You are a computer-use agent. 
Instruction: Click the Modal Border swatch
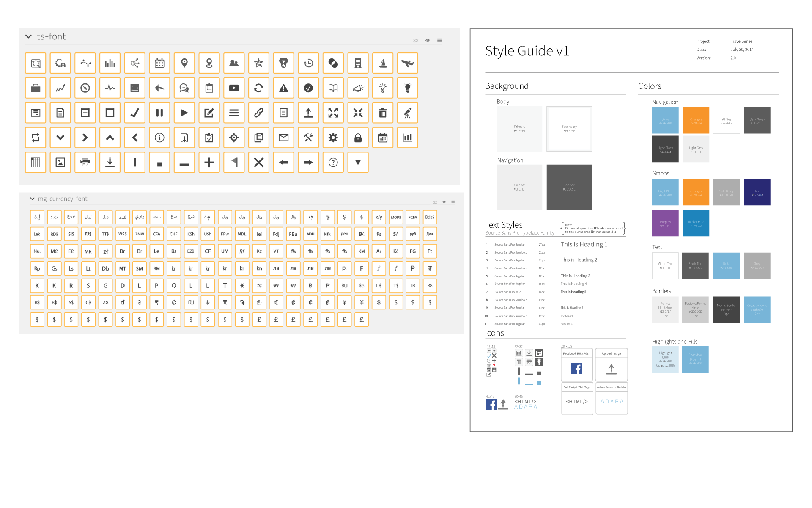[727, 310]
